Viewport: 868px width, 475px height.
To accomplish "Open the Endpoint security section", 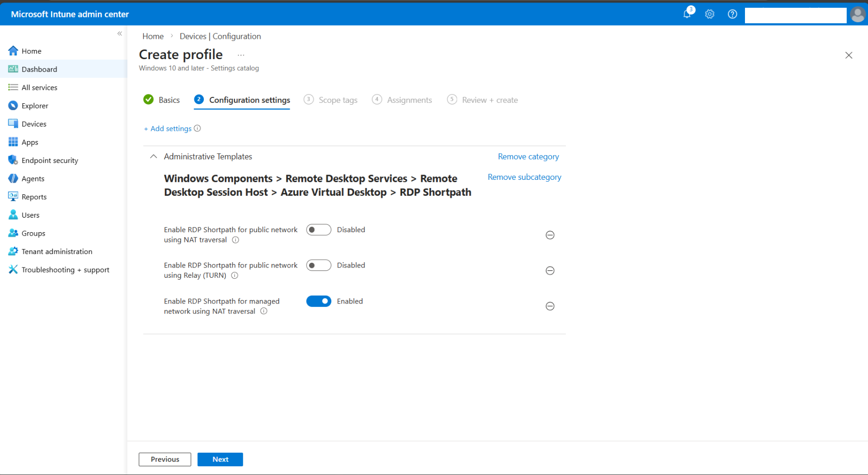I will coord(50,160).
